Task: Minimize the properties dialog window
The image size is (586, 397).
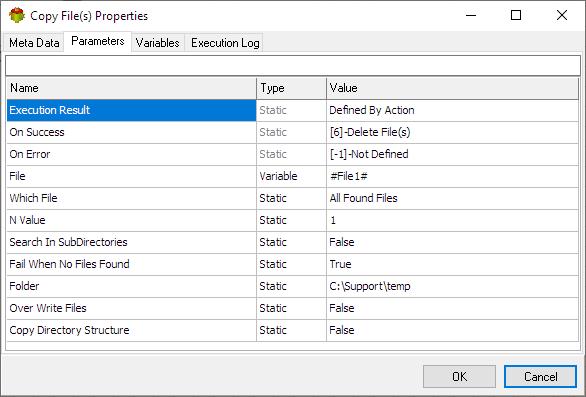Action: point(471,15)
